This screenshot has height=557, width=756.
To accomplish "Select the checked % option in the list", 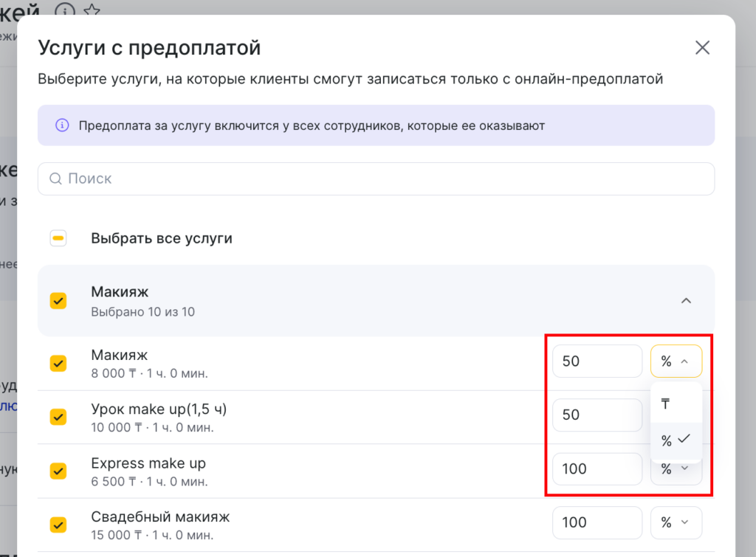I will [676, 440].
